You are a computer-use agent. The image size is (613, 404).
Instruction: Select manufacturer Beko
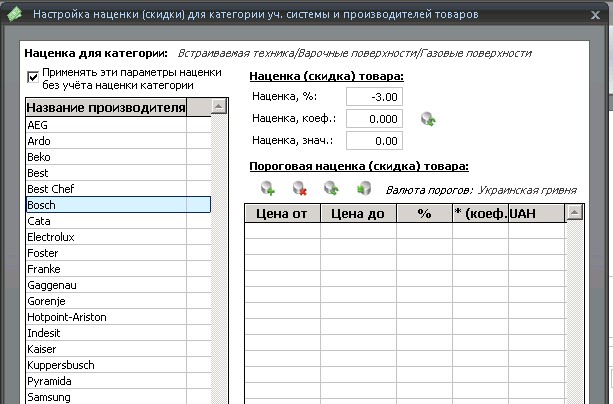(x=118, y=157)
